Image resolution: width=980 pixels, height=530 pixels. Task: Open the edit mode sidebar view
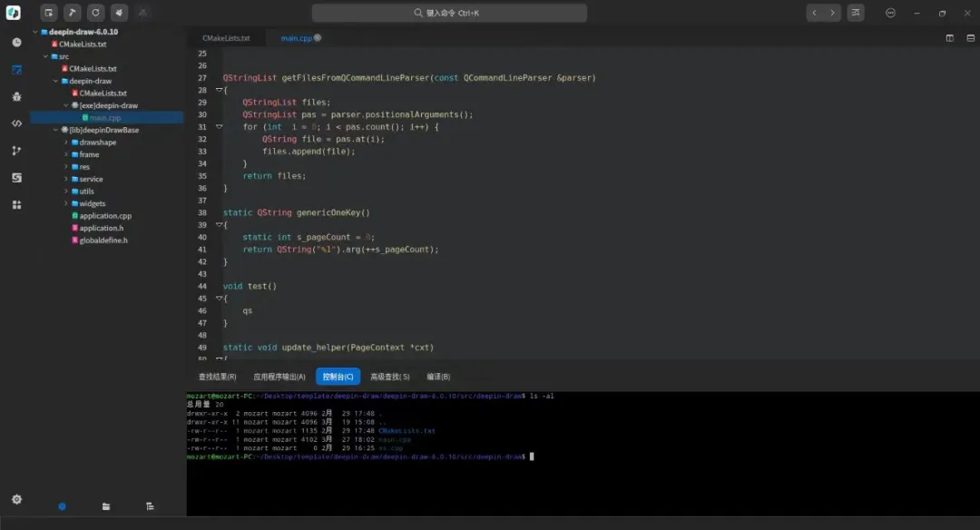click(x=17, y=69)
